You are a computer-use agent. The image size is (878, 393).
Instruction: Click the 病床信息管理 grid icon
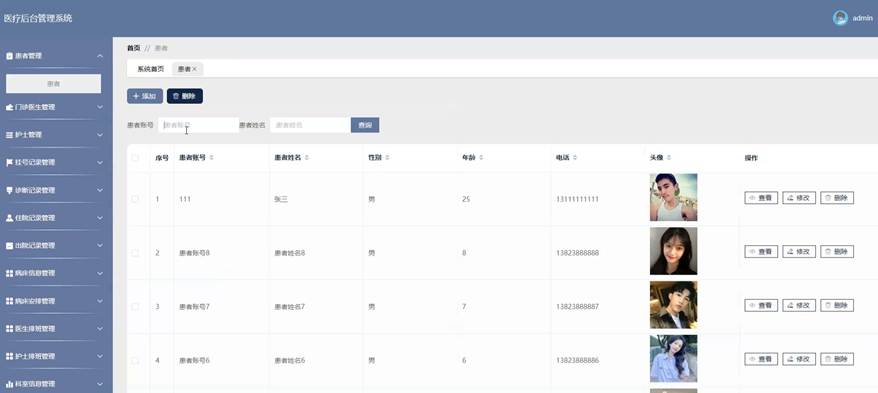(9, 273)
